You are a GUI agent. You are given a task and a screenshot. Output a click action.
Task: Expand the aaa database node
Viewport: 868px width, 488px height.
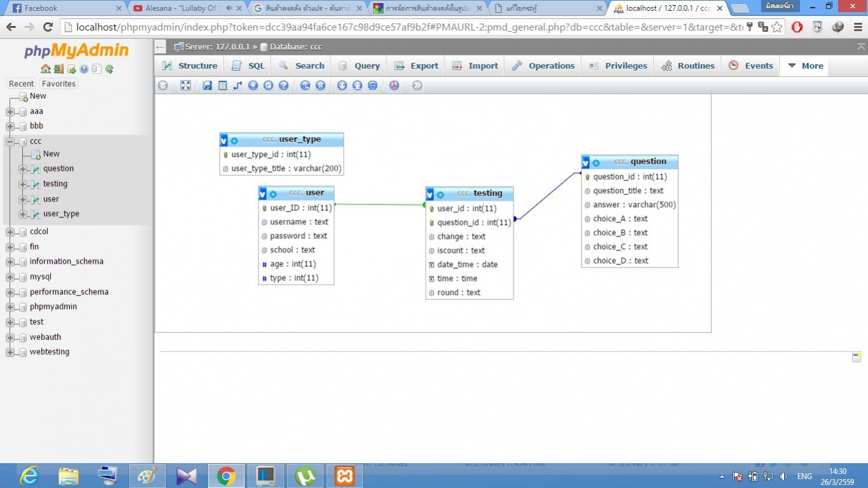tap(10, 112)
